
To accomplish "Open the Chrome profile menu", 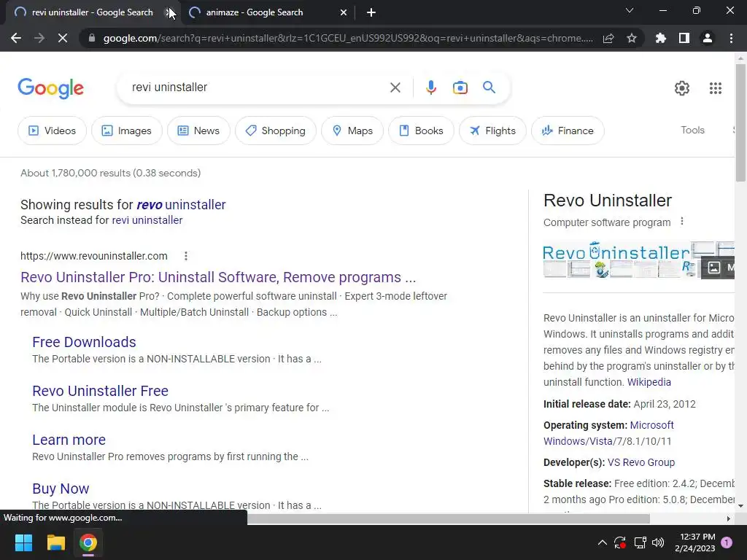I will pyautogui.click(x=708, y=38).
